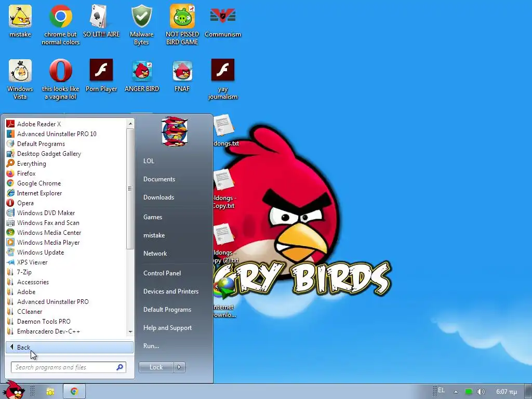Open Help and Support
This screenshot has height=399, width=532.
click(x=167, y=328)
